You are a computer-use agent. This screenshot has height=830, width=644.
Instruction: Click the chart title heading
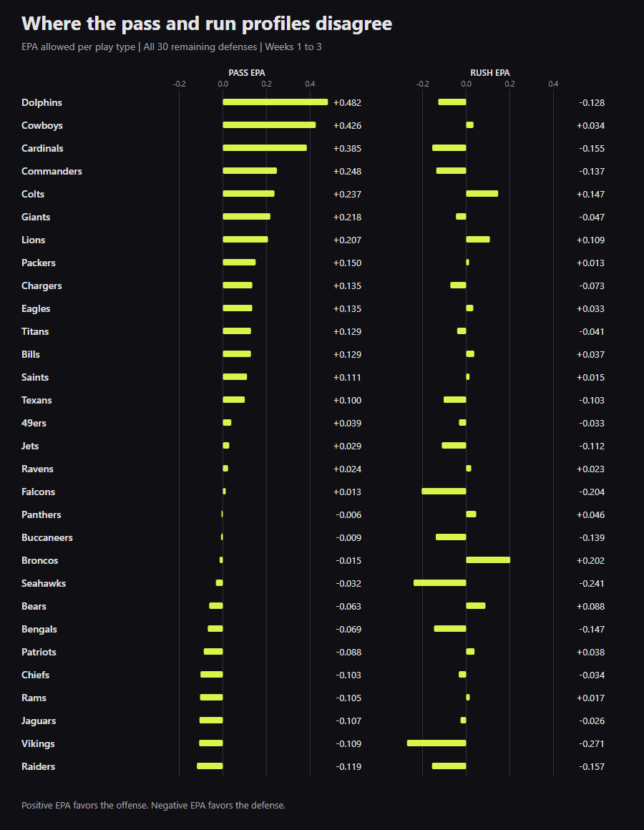pos(207,24)
